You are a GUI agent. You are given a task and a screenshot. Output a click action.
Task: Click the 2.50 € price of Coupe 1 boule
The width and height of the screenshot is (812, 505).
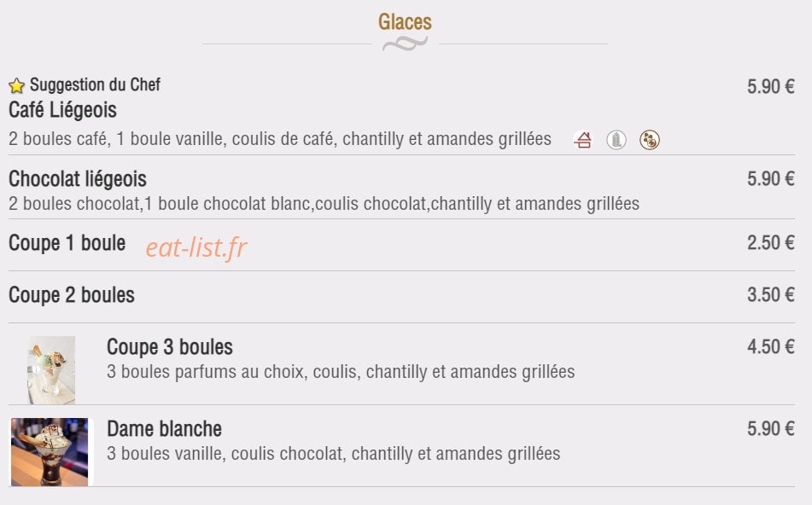coord(770,242)
